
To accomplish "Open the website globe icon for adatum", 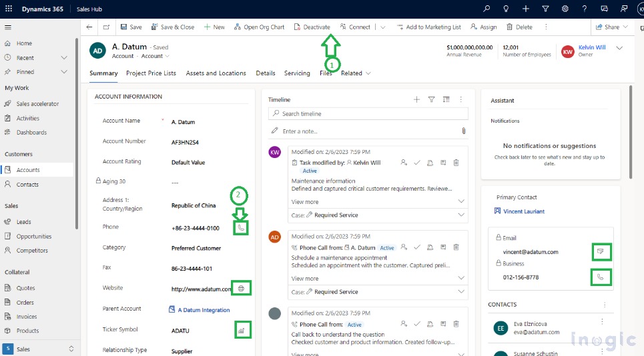I will (x=241, y=288).
